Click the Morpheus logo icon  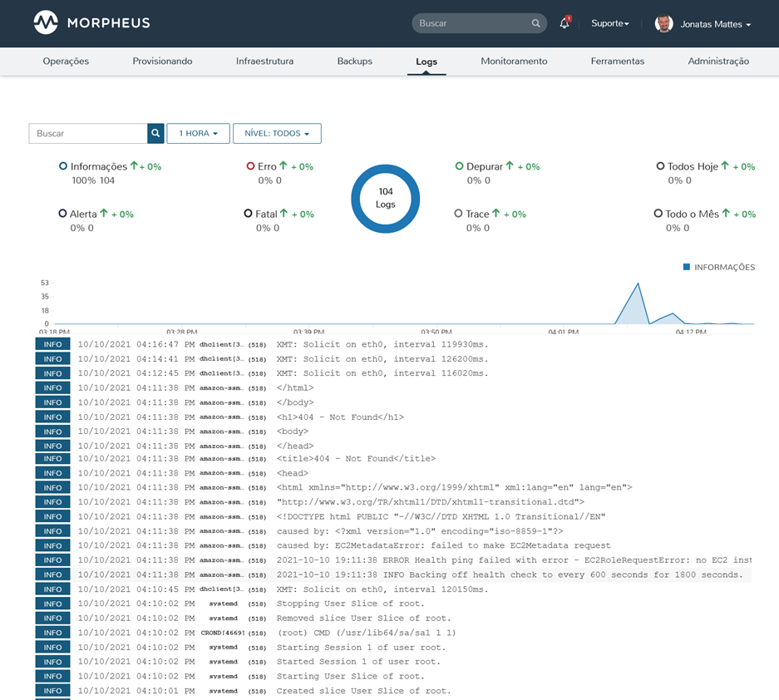(46, 22)
